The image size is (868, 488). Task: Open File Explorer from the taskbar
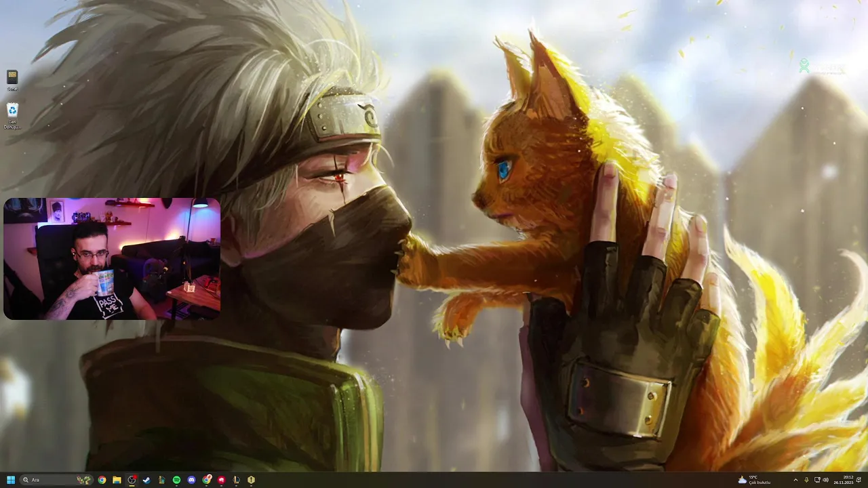[x=117, y=480]
